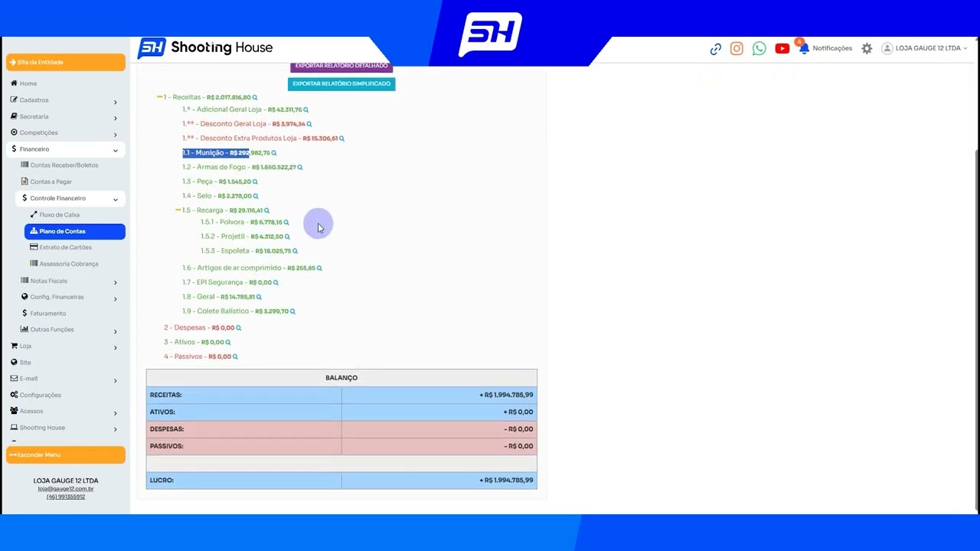Viewport: 980px width, 551px height.
Task: Click magnifier beside Armas de Fogo value
Action: coord(299,167)
